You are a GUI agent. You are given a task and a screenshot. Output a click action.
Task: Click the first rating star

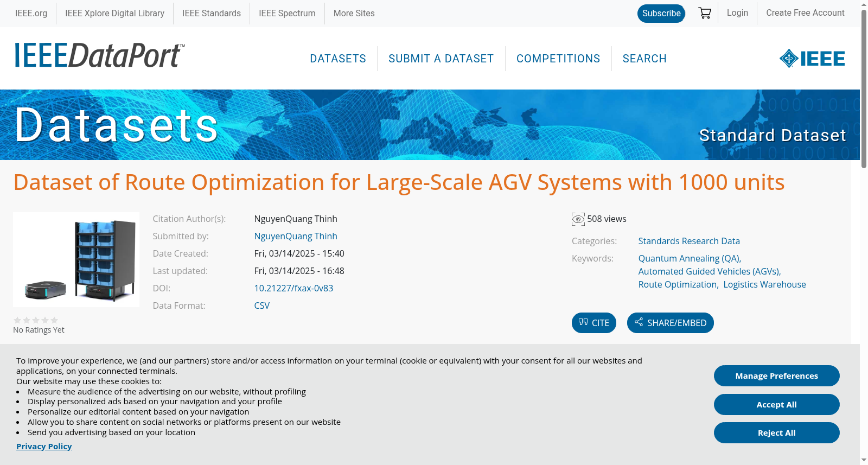[17, 320]
